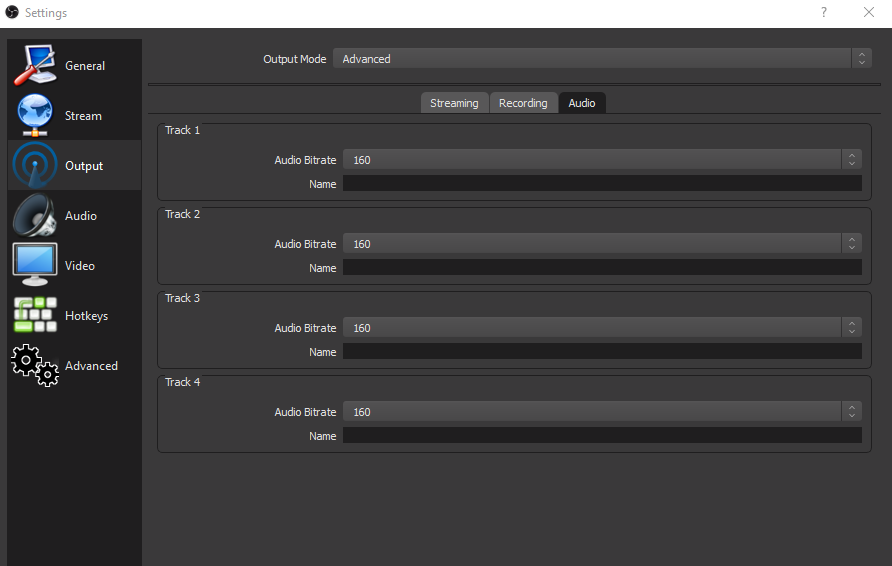Viewport: 892px width, 566px height.
Task: Focus the Track 2 Name field
Action: click(x=602, y=268)
